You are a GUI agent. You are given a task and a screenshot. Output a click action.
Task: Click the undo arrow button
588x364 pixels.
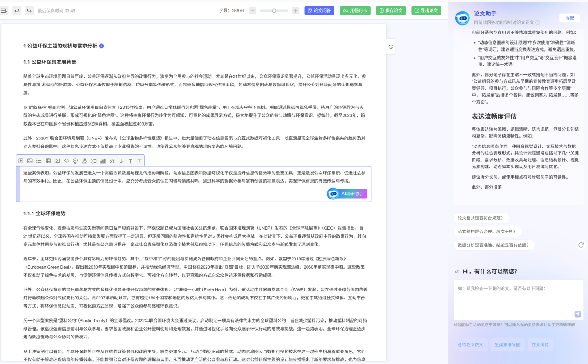tap(17, 10)
